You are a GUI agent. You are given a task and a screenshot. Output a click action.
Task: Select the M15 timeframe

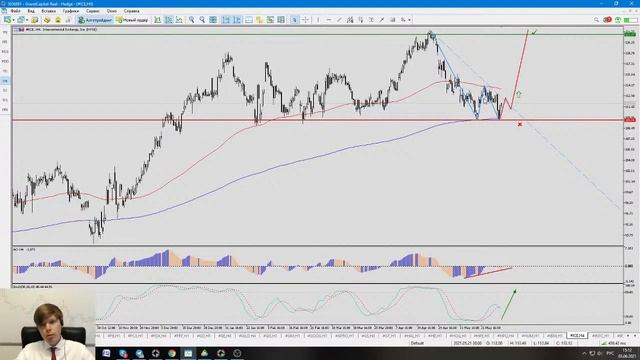5,51
